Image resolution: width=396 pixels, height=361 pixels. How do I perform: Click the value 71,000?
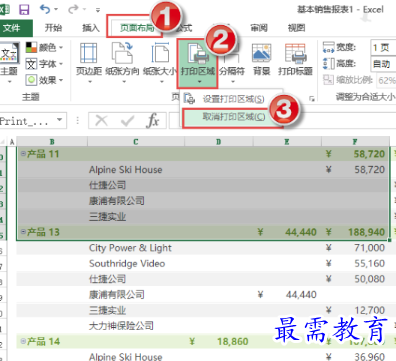pos(370,248)
